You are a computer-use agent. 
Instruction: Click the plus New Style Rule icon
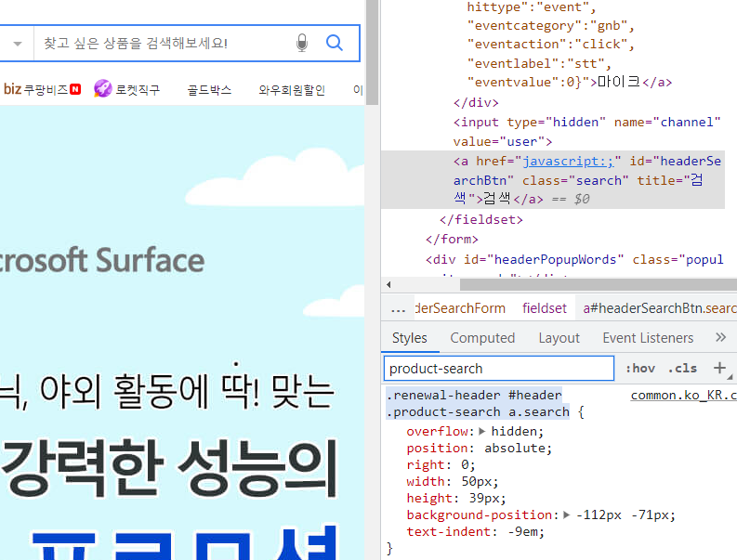[719, 369]
